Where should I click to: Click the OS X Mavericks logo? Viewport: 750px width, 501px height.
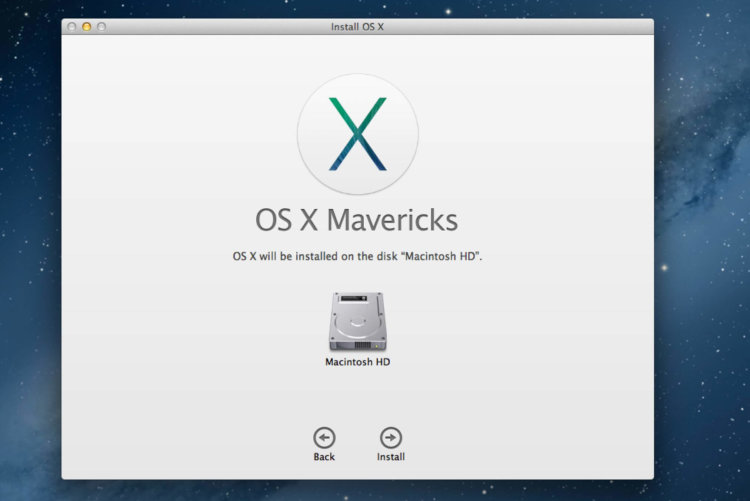tap(358, 134)
